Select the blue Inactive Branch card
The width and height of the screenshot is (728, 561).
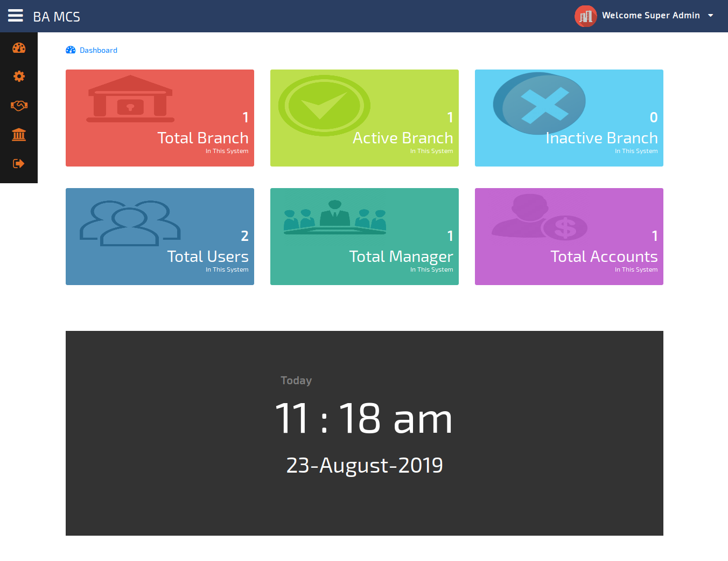569,118
